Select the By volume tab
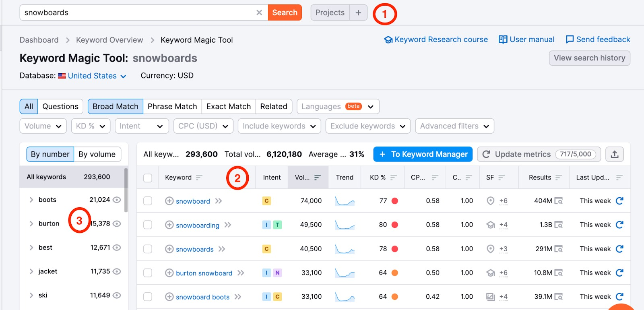The width and height of the screenshot is (644, 310). 97,154
